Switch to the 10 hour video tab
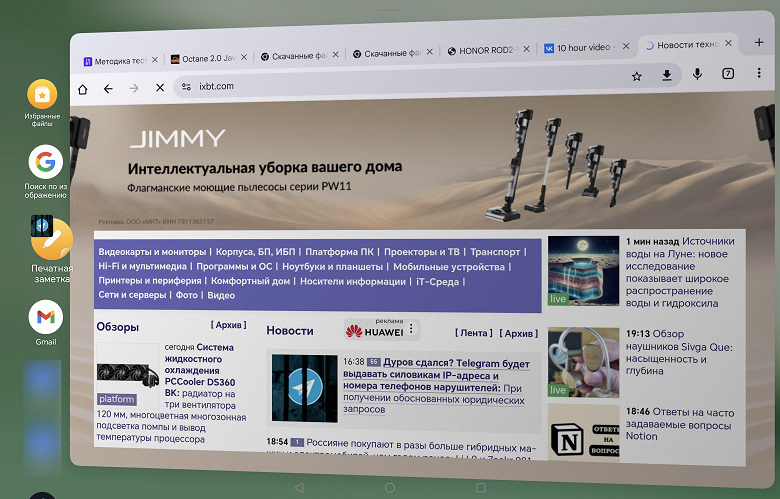780x499 pixels. click(x=580, y=48)
